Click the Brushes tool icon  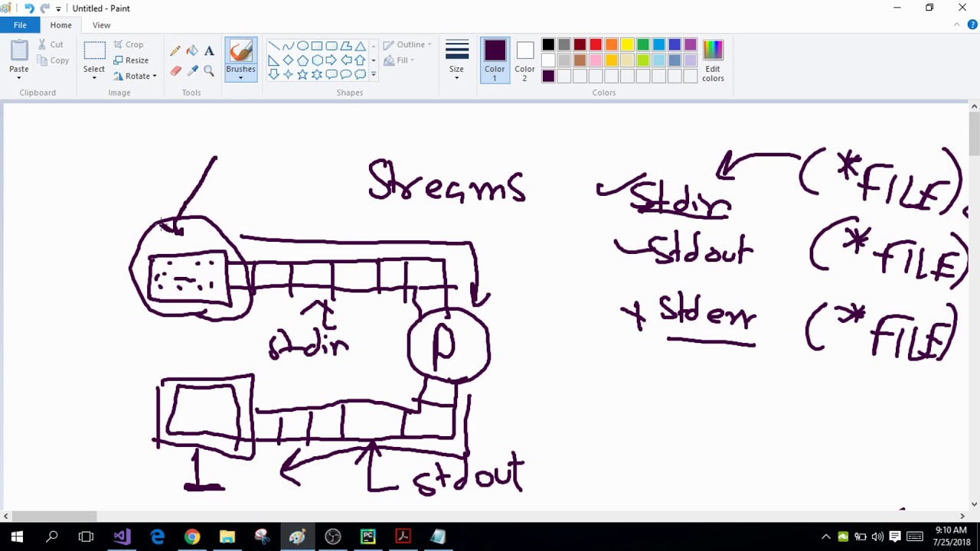click(x=240, y=52)
